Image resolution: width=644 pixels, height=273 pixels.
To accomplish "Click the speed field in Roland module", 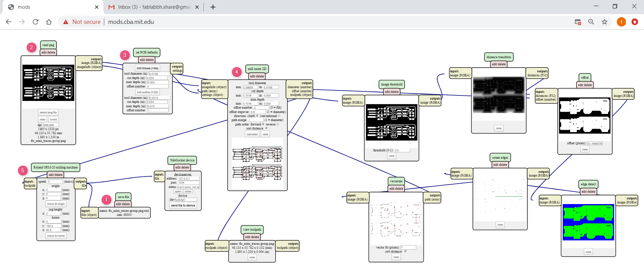I will click(x=55, y=182).
